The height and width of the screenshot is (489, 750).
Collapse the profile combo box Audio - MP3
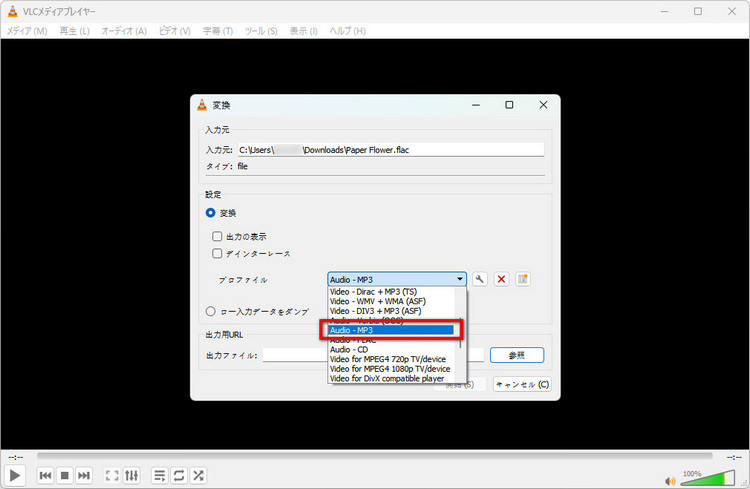(397, 279)
